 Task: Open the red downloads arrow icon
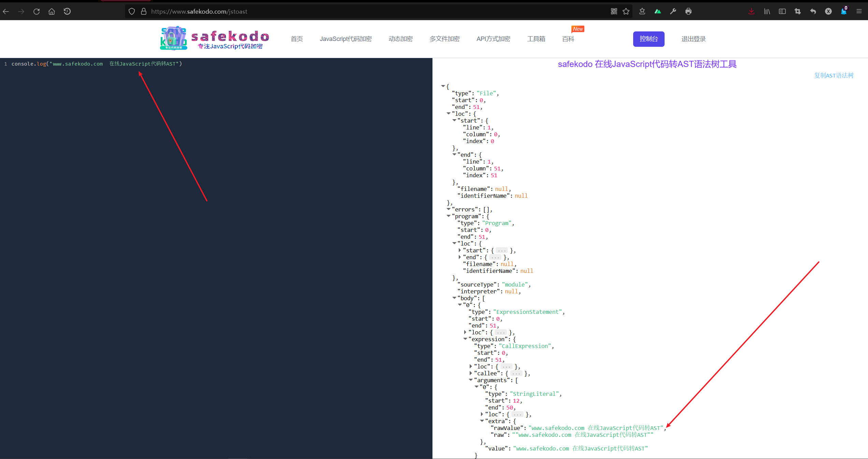click(x=751, y=11)
